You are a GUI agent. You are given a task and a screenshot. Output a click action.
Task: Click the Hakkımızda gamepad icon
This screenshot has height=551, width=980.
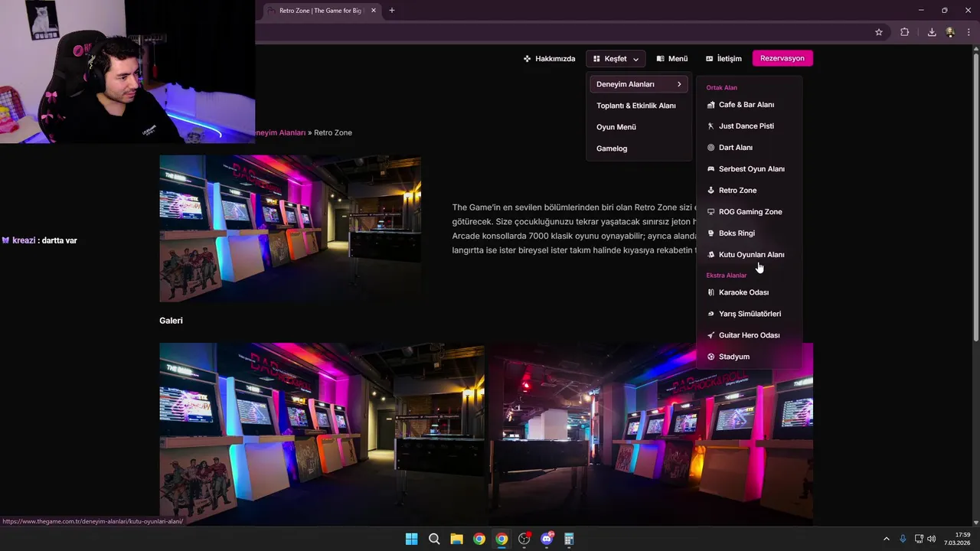(527, 58)
